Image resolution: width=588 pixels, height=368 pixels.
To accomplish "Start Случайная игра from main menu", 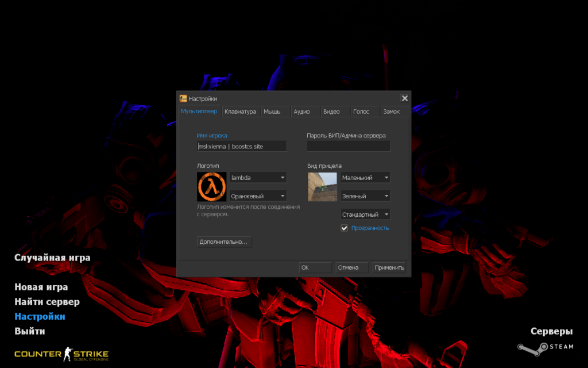I will 52,258.
